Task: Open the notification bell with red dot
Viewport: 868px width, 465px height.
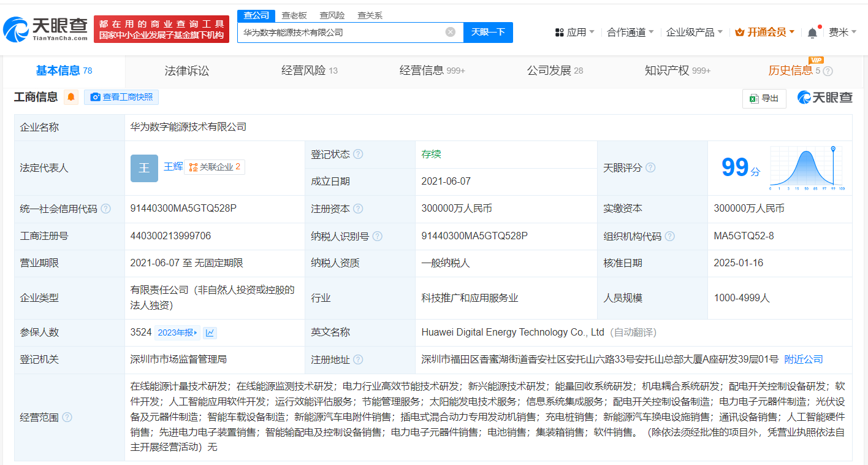Action: (x=813, y=32)
